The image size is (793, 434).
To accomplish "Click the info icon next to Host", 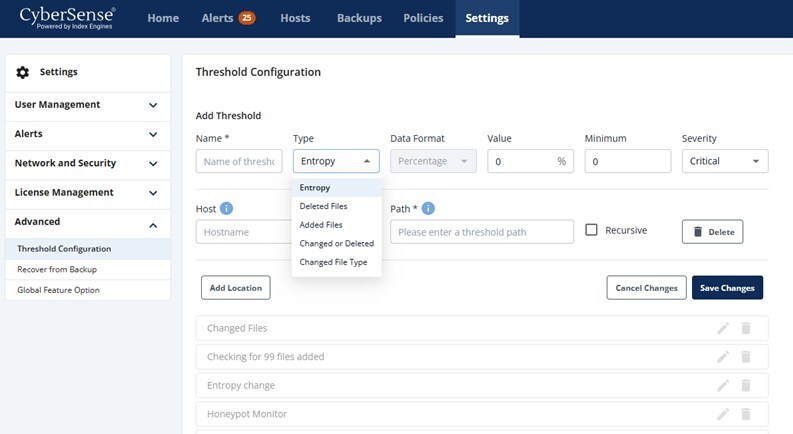I will 227,208.
